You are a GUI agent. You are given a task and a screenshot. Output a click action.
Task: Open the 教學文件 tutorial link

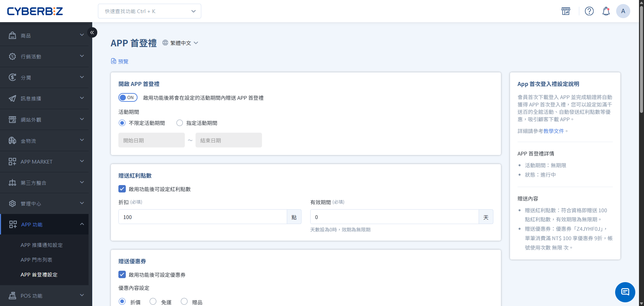553,131
